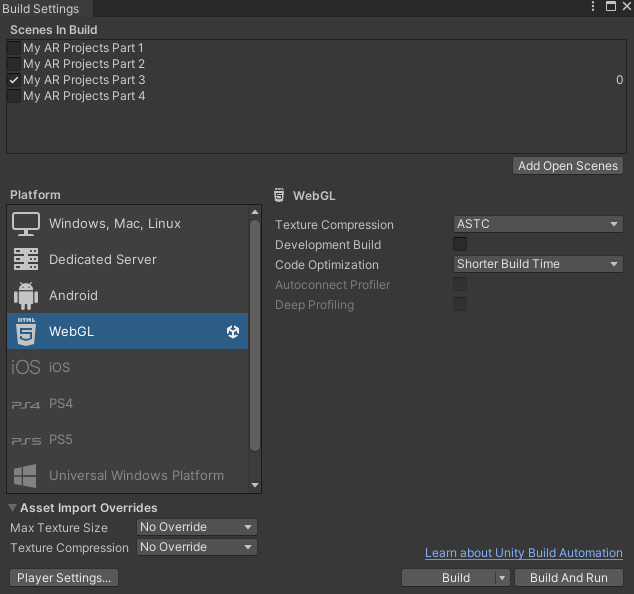Click the Unity logo beside WebGL
Viewport: 634px width, 594px height.
point(233,332)
